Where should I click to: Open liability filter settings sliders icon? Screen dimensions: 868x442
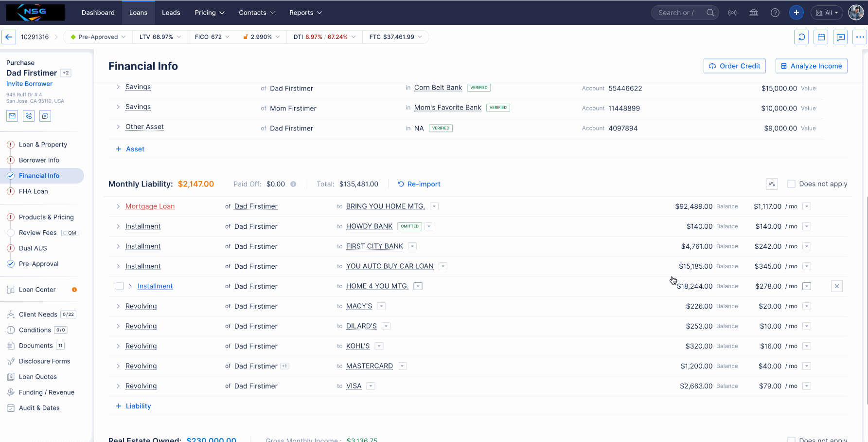pos(772,184)
